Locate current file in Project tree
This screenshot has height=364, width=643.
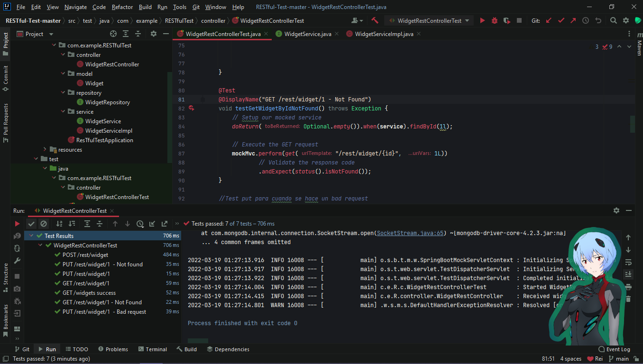pyautogui.click(x=113, y=34)
